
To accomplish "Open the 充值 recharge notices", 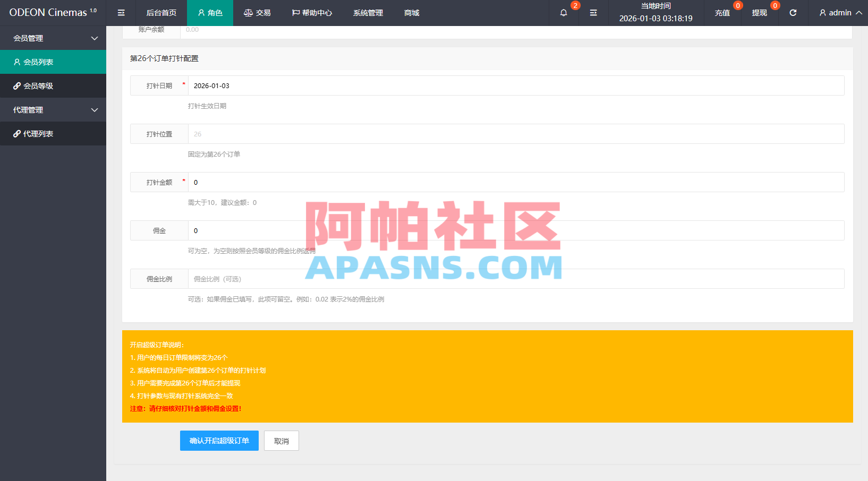I will point(722,13).
